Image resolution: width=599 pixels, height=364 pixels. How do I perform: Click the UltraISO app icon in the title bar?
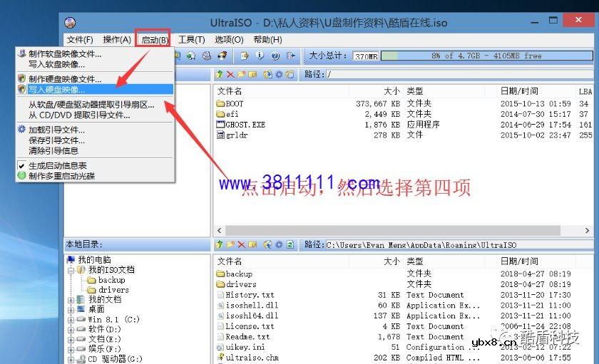click(71, 23)
